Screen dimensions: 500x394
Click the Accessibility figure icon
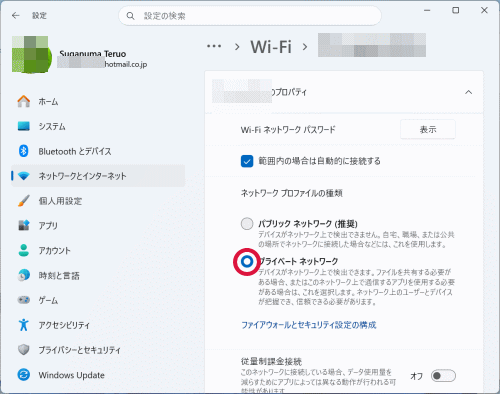point(24,325)
